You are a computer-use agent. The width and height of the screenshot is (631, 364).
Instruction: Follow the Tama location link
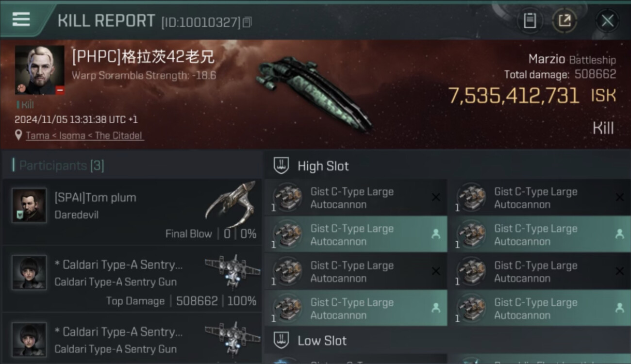coord(85,135)
